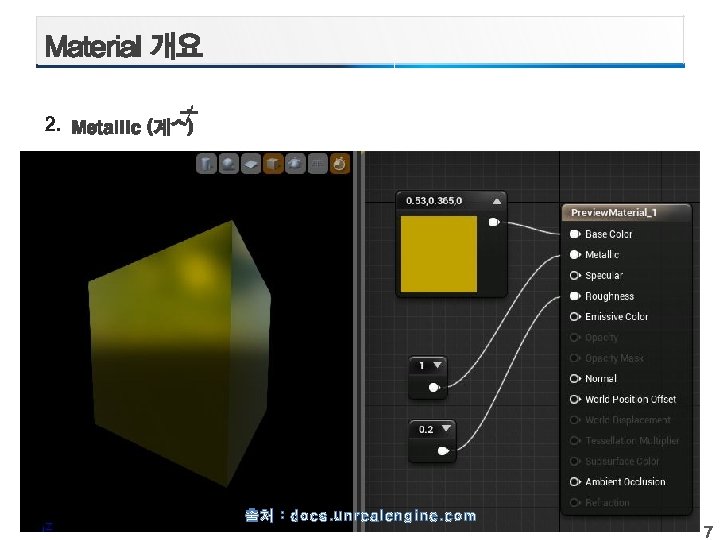Click the preview cube in the viewport
The image size is (720, 540).
[179, 354]
